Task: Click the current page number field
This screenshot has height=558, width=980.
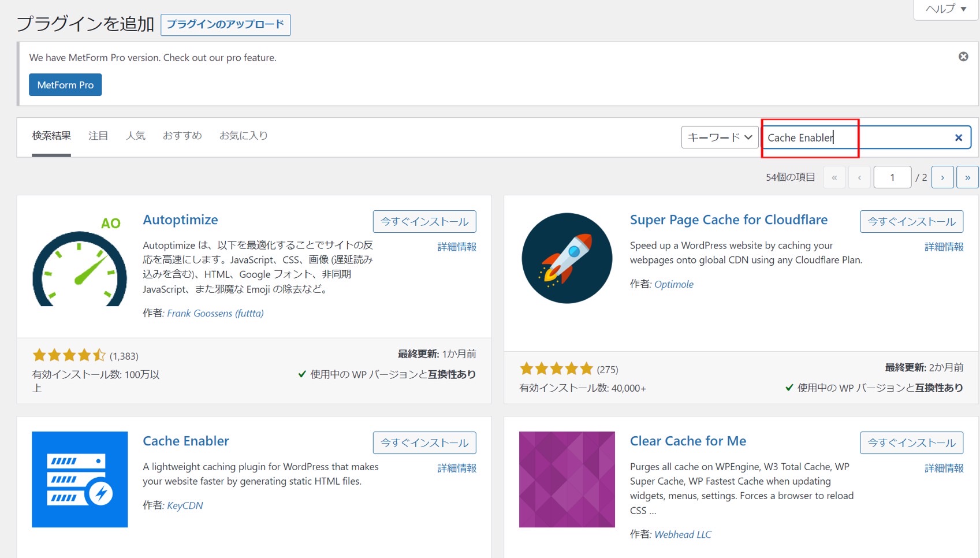Action: pos(892,177)
